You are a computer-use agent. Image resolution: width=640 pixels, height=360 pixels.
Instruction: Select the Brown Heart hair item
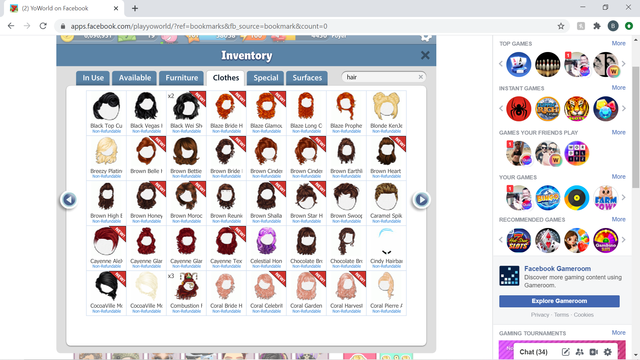click(387, 158)
